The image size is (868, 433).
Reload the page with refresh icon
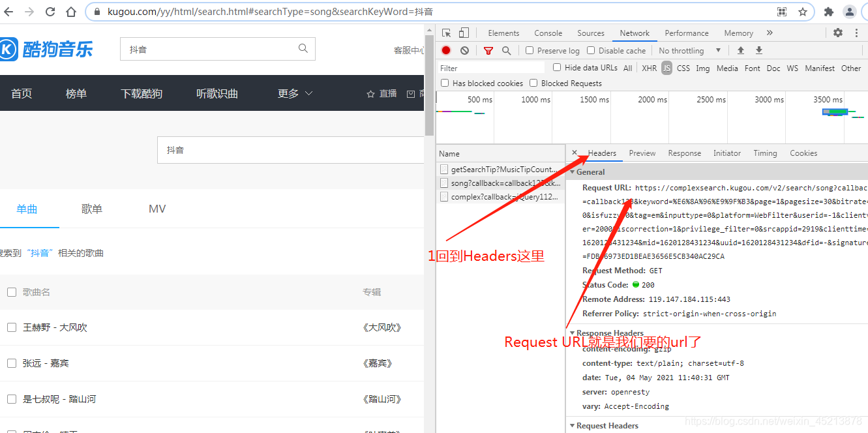click(x=50, y=12)
